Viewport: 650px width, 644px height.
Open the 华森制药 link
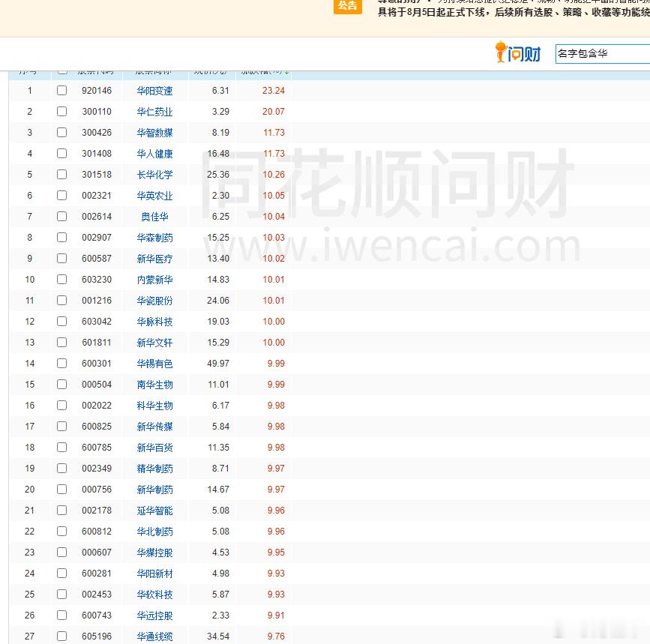pos(154,238)
